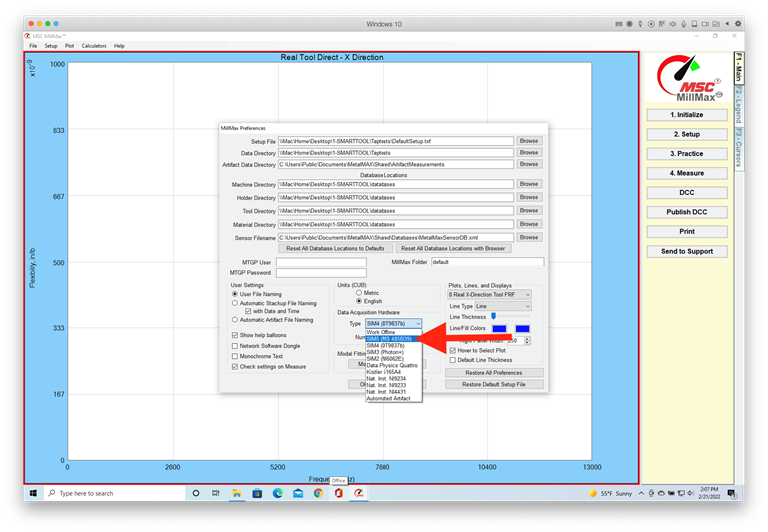Screen dimensions: 768x532
Task: Open the notification center icon
Action: coord(732,493)
